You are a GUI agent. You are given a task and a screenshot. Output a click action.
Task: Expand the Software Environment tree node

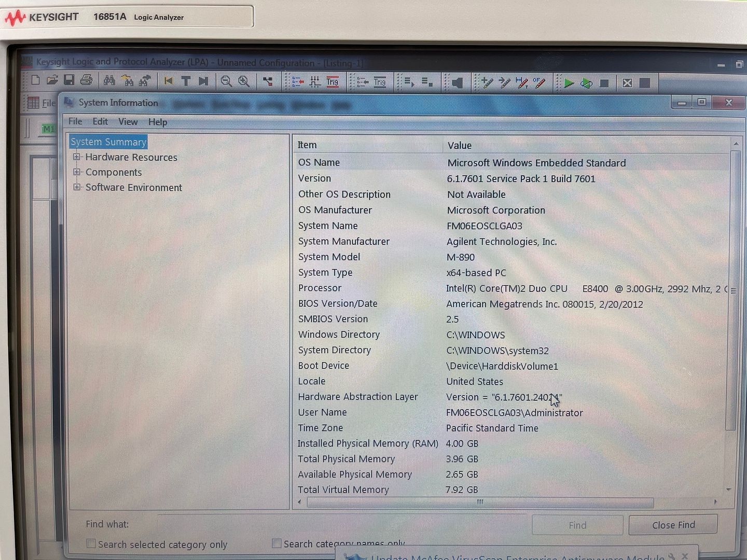(x=77, y=187)
